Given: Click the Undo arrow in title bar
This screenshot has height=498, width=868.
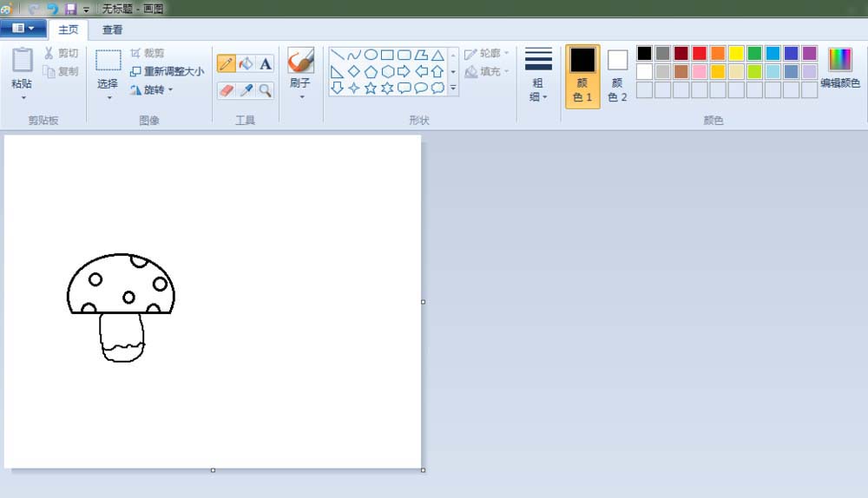Looking at the screenshot, I should 53,9.
